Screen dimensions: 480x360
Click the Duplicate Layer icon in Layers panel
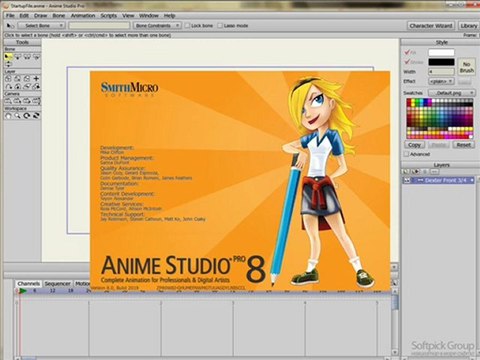pos(416,171)
